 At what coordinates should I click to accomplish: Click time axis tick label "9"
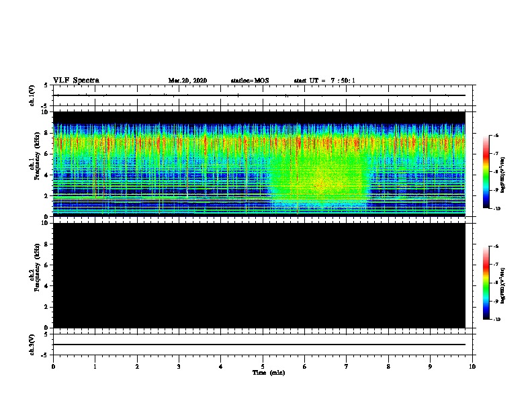(430, 367)
